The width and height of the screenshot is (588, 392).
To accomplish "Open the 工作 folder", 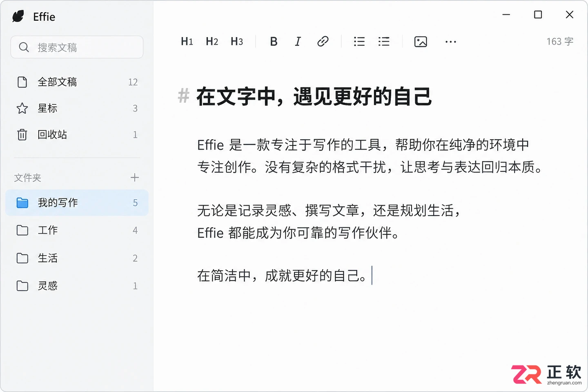I will coord(77,230).
